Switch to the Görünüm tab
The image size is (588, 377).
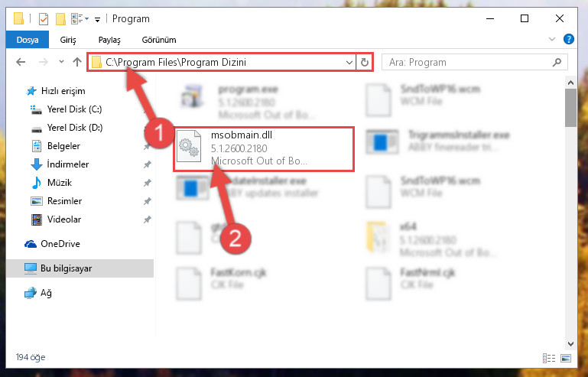pyautogui.click(x=159, y=40)
